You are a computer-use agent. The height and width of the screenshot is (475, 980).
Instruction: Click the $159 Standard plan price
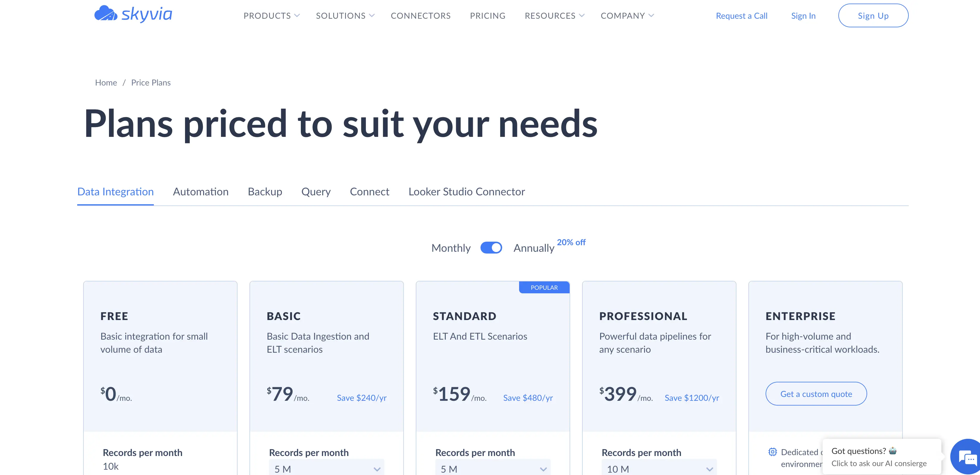[460, 394]
